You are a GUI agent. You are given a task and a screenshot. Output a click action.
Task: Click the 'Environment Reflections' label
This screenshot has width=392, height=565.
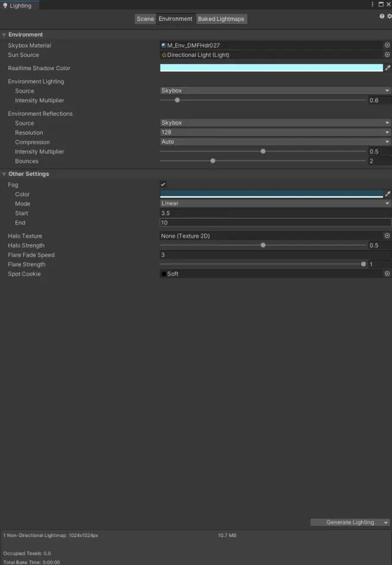(x=40, y=113)
